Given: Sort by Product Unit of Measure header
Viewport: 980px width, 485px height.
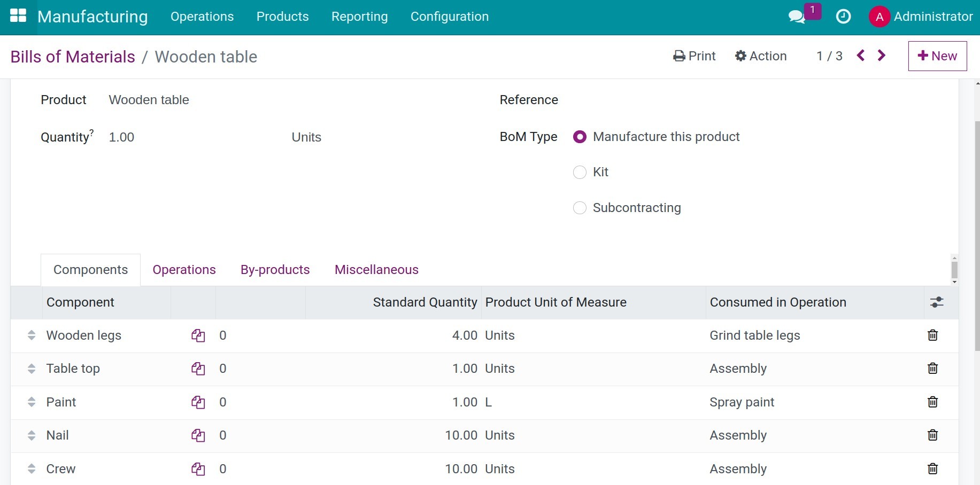Looking at the screenshot, I should point(555,302).
